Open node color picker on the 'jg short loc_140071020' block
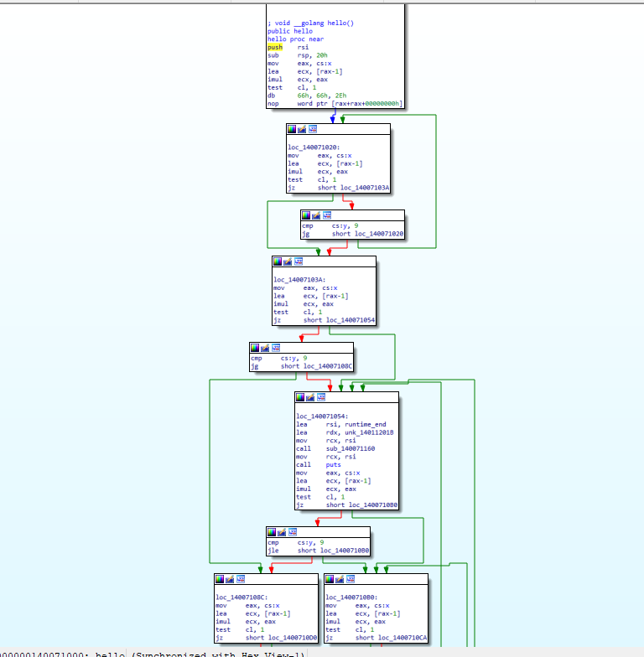 coord(306,215)
